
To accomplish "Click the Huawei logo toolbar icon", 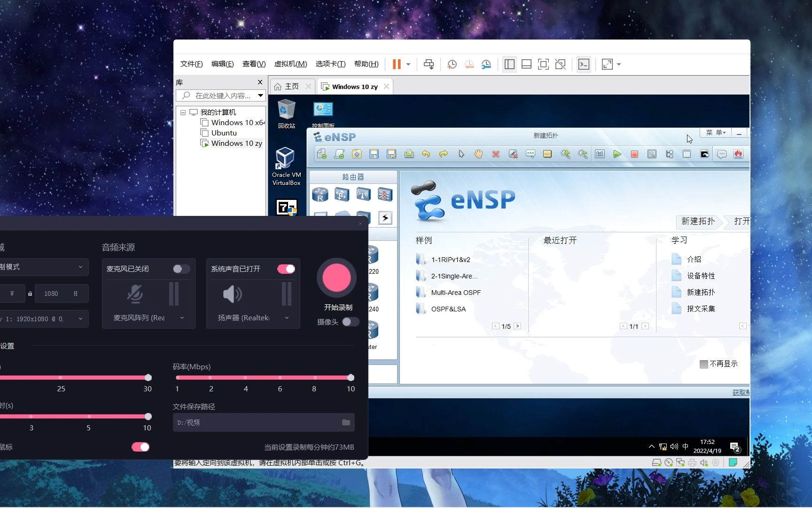I will (x=738, y=154).
